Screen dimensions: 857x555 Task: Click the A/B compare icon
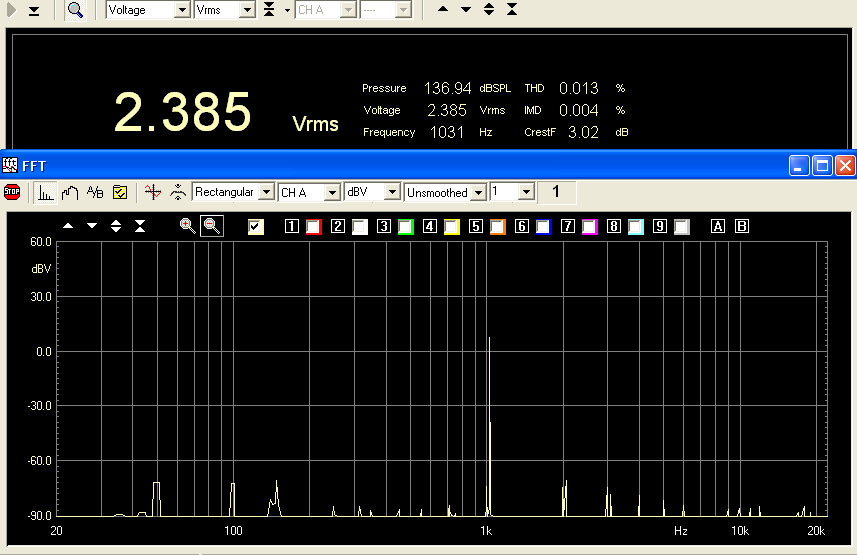95,192
